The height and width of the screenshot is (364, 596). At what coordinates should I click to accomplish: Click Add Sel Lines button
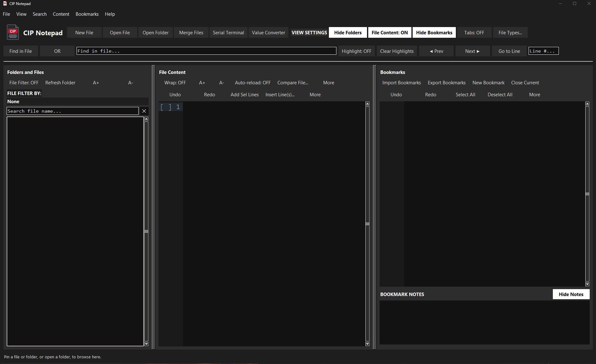tap(245, 95)
